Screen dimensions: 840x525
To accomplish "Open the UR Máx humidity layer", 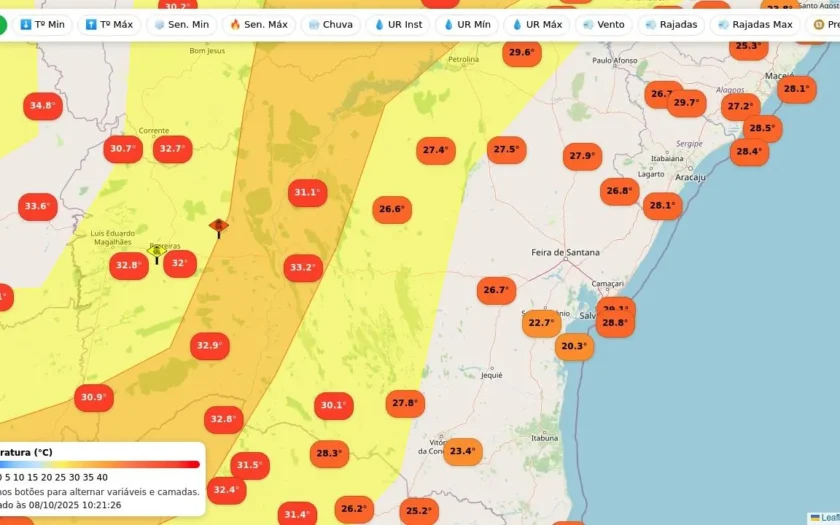I will click(x=537, y=25).
